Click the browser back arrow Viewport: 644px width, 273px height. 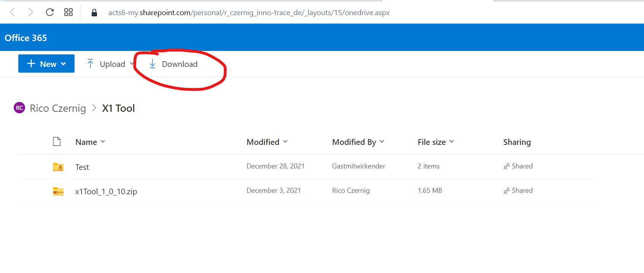pos(12,13)
